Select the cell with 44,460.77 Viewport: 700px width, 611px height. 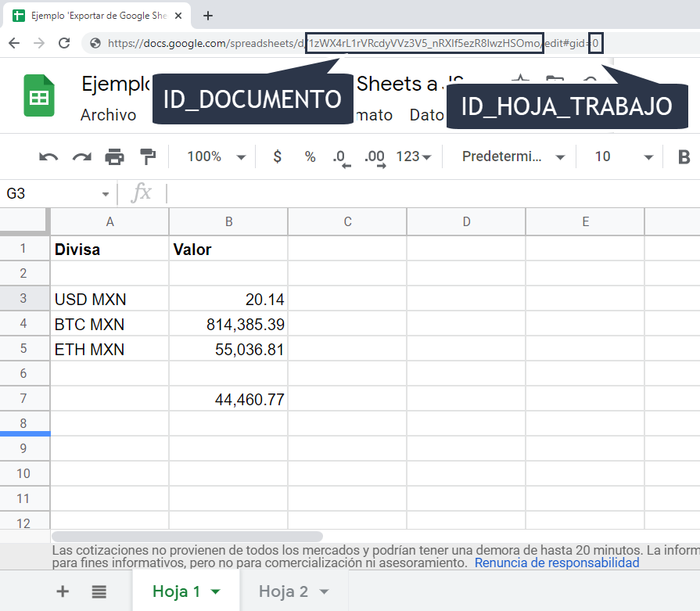(228, 399)
